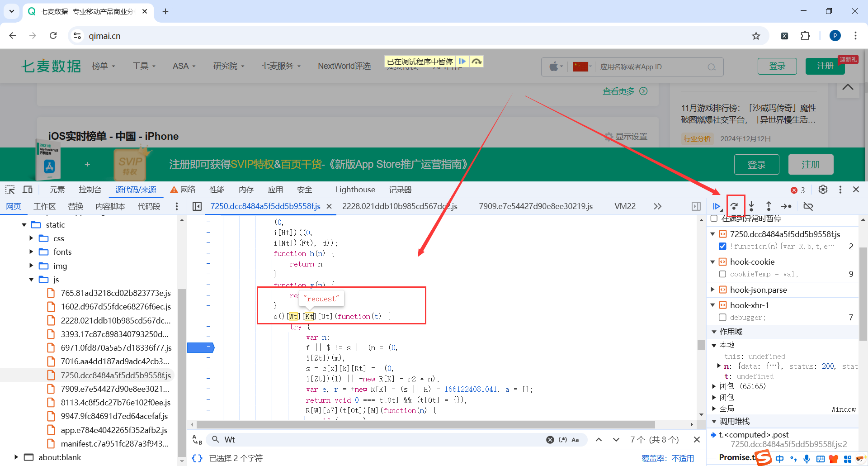Enable 在遇到异常时暂停 checkbox
This screenshot has width=868, height=466.
[x=714, y=219]
